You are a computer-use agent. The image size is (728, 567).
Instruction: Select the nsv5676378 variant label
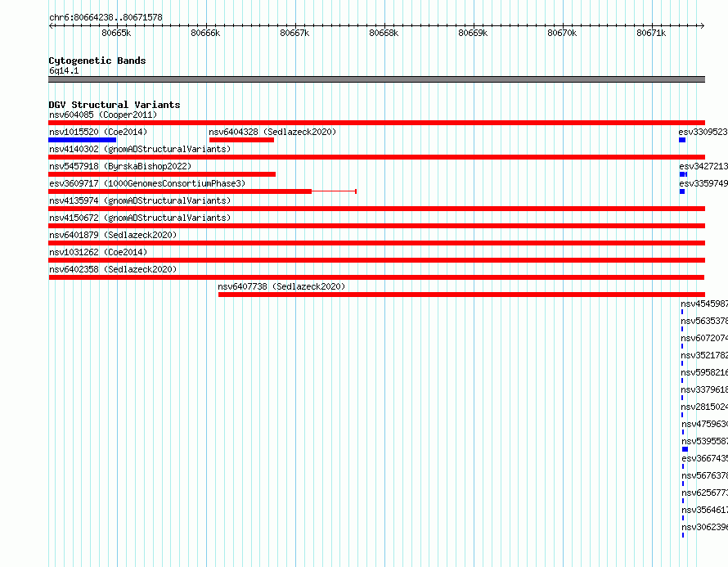(x=705, y=475)
